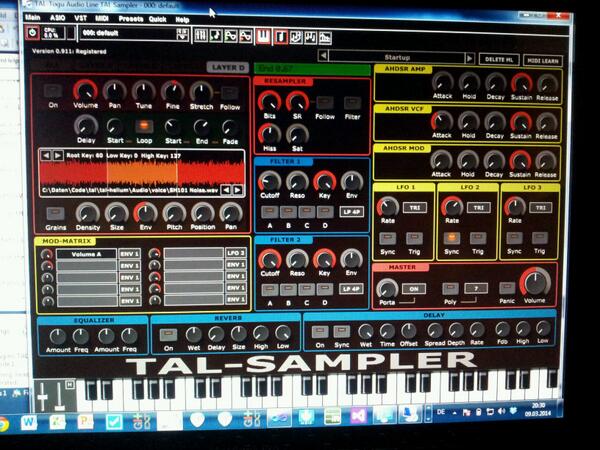600x450 pixels.
Task: Toggle the Master Panic button
Action: pyautogui.click(x=507, y=288)
